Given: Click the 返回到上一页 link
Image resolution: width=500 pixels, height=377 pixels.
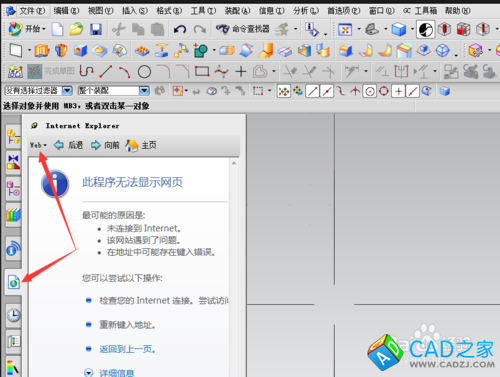Looking at the screenshot, I should coord(127,349).
